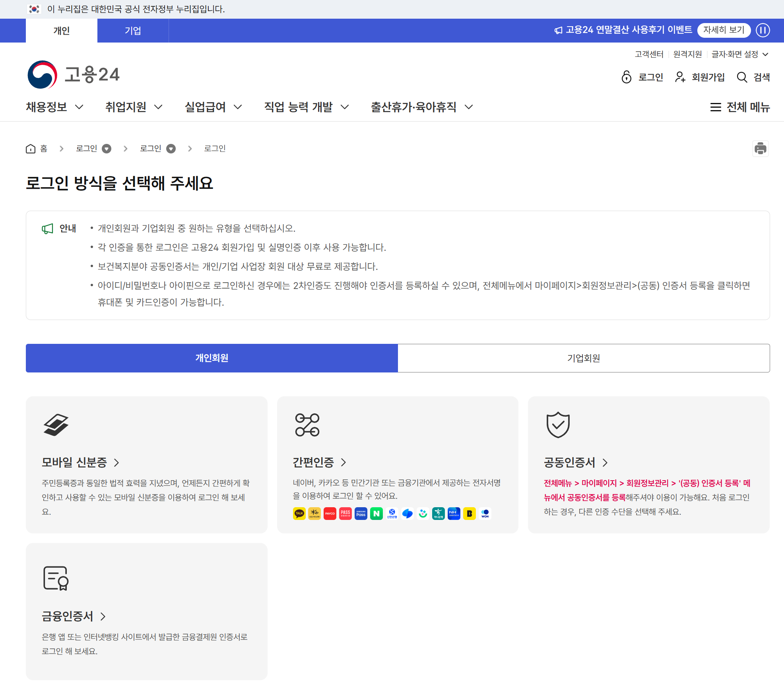Click the KakaoTalk authentication icon
This screenshot has width=784, height=700.
tap(299, 514)
